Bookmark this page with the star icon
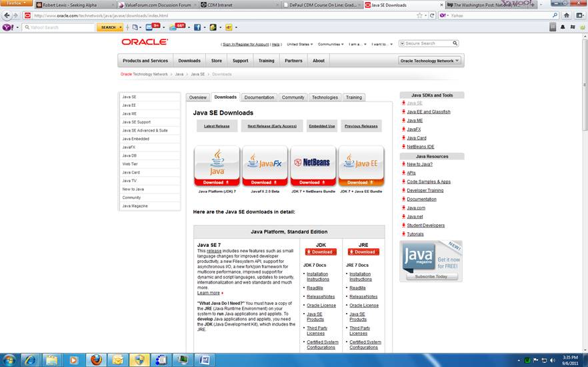 419,16
